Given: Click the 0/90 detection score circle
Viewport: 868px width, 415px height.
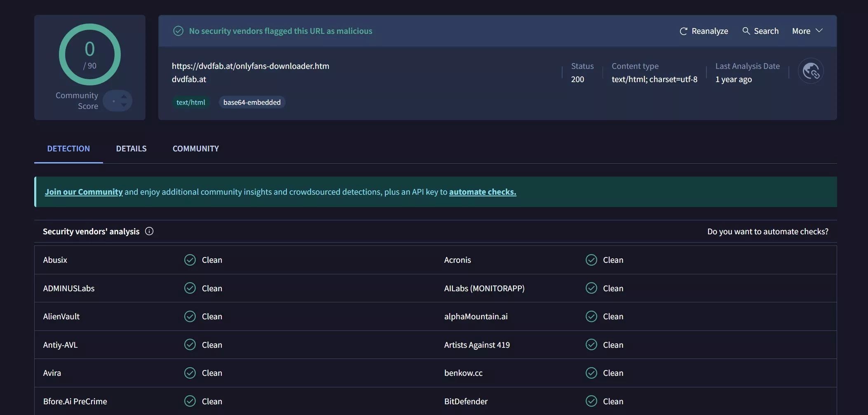Looking at the screenshot, I should 90,54.
